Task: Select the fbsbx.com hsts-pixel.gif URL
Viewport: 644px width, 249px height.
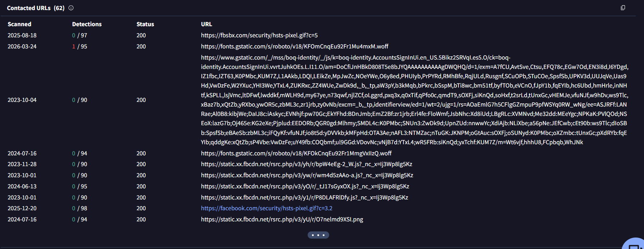Action: point(259,35)
